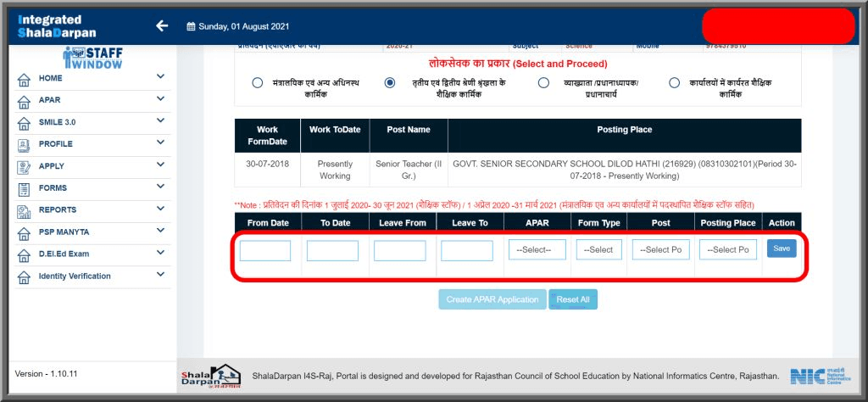The height and width of the screenshot is (402, 868).
Task: Open the Form Type dropdown
Action: pyautogui.click(x=598, y=250)
